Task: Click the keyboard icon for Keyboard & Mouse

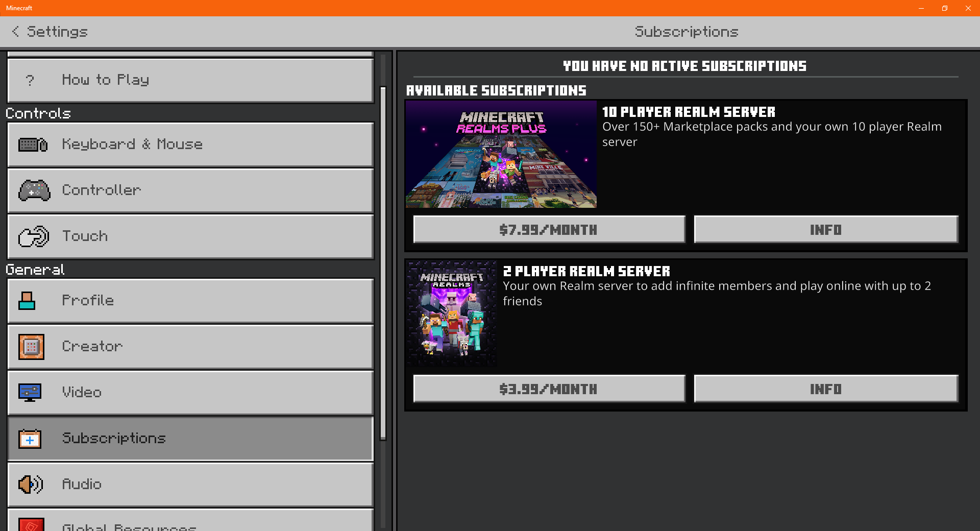Action: 33,145
